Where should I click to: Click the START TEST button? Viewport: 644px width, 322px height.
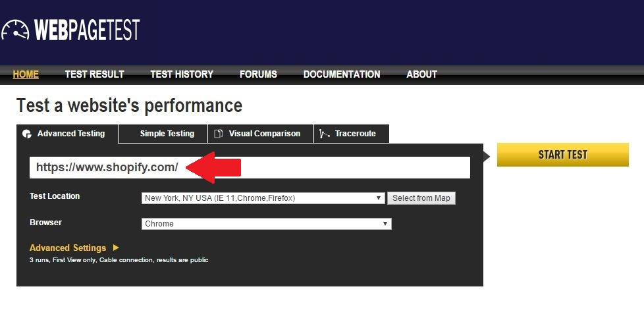point(563,155)
